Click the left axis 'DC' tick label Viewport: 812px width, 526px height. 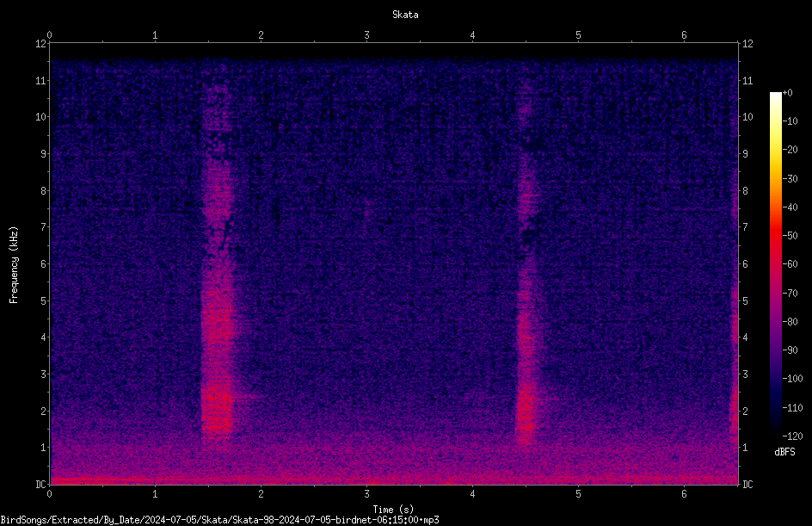40,484
